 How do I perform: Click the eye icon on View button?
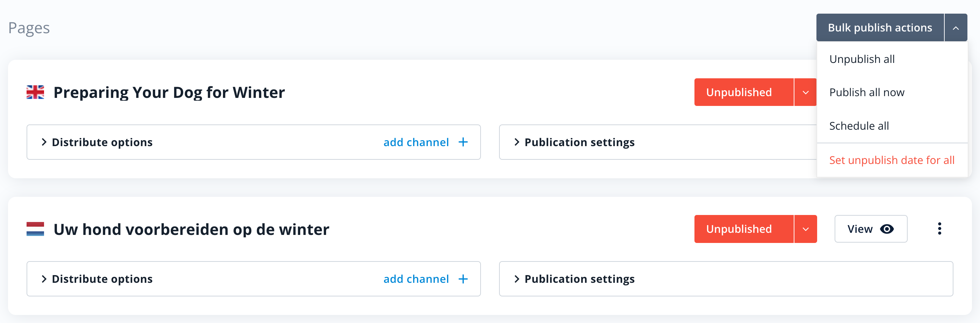pyautogui.click(x=887, y=229)
